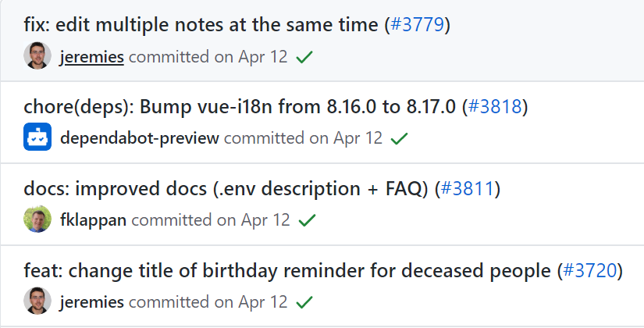Open the "docs: improved docs" commit title
Image resolution: width=644 pixels, height=328 pixels.
click(x=228, y=187)
